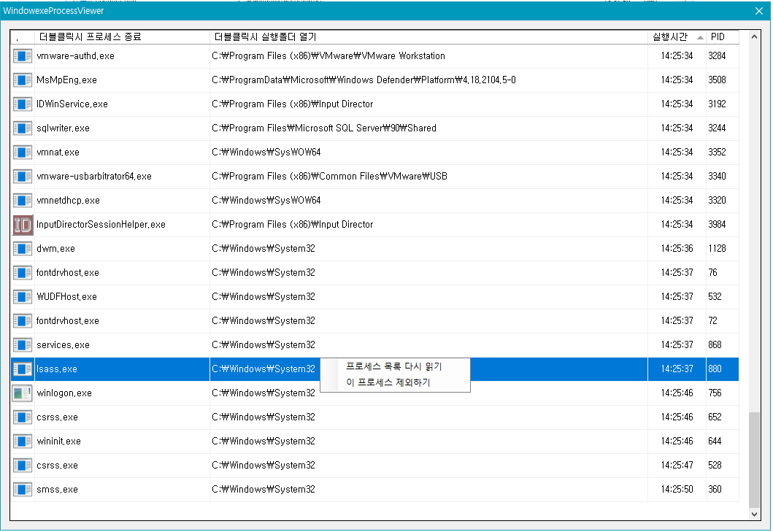Click PID value 1128

click(x=717, y=249)
